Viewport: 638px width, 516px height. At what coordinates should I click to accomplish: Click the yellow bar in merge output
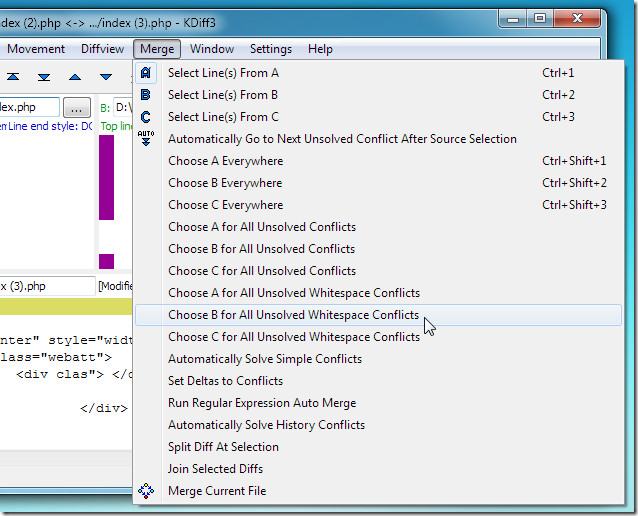66,306
